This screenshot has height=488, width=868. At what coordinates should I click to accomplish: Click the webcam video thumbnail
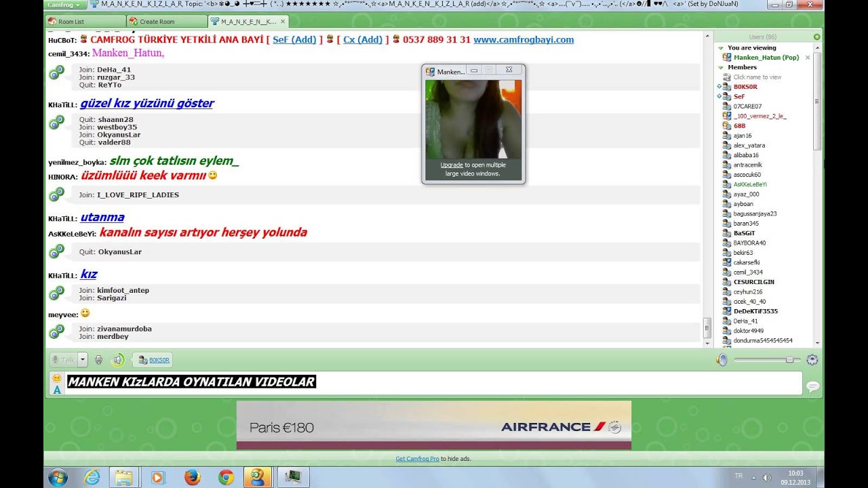[x=473, y=119]
